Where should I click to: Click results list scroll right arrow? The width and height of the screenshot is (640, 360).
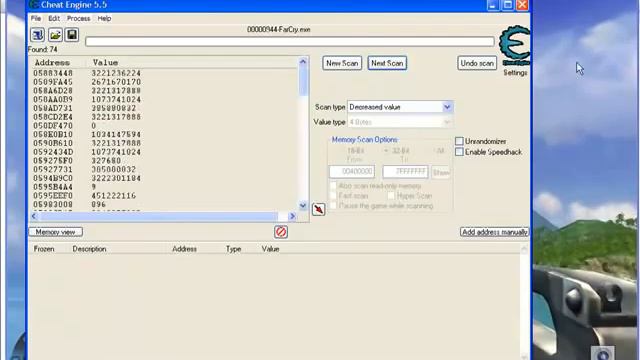coord(292,216)
